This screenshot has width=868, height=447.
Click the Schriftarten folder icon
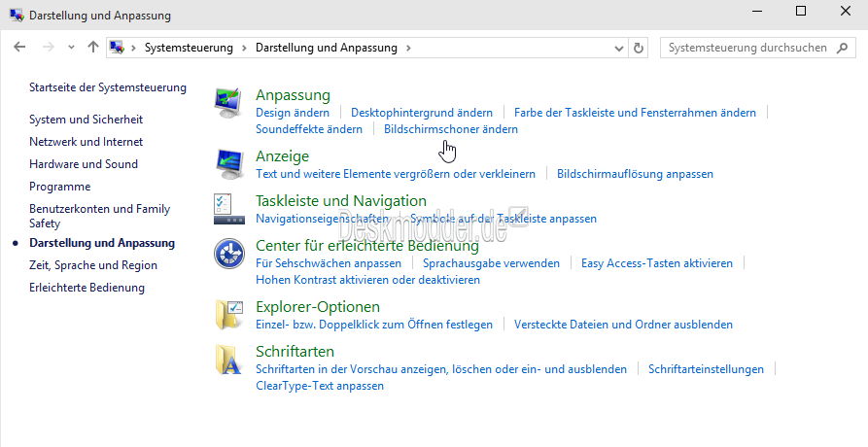(x=229, y=360)
